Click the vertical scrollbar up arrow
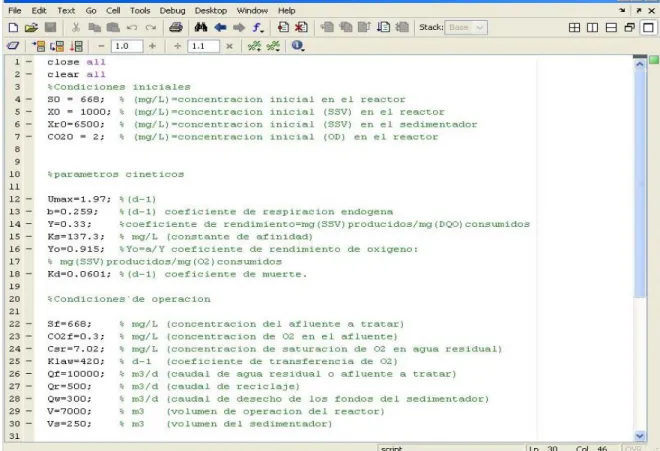The height and width of the screenshot is (451, 660). click(640, 64)
